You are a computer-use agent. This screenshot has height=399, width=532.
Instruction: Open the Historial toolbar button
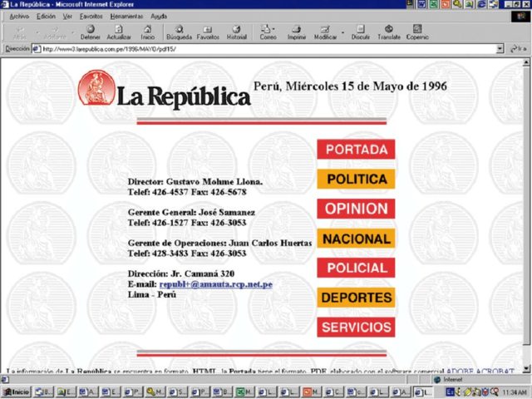coord(236,32)
